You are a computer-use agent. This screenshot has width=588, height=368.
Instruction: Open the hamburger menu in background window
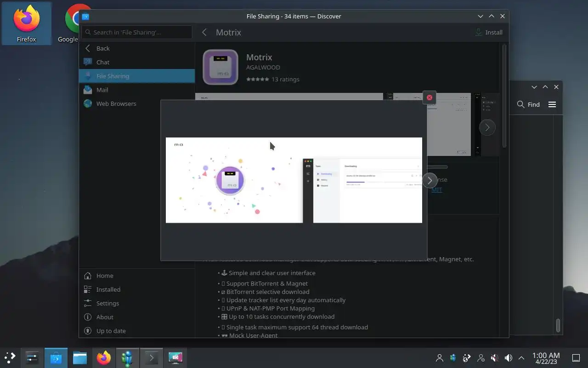point(552,104)
